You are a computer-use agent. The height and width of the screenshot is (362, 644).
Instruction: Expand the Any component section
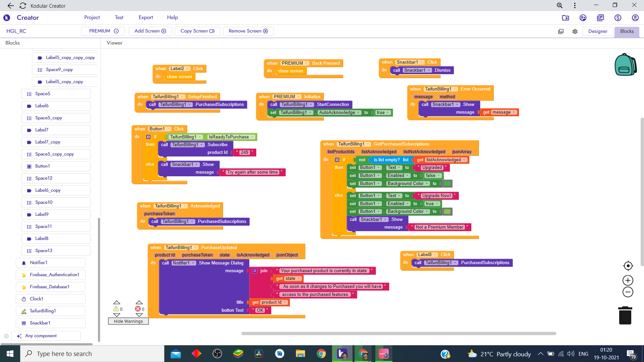[x=6, y=336]
